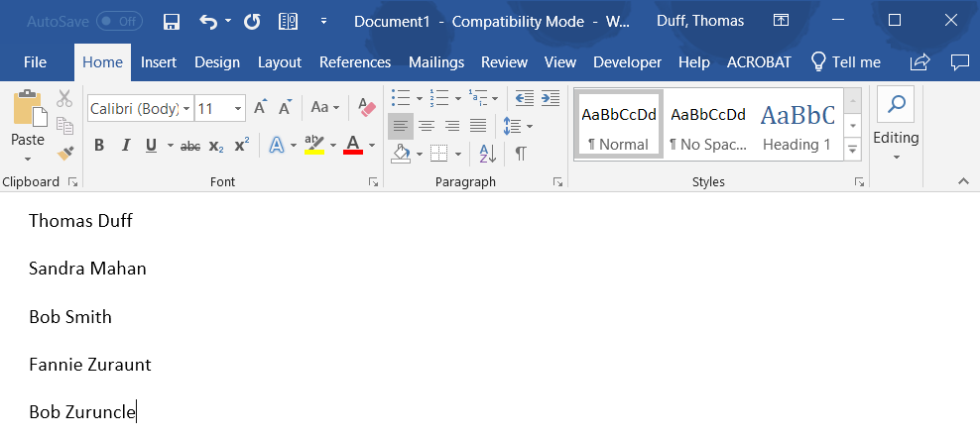Apply subscript formatting

(x=216, y=147)
